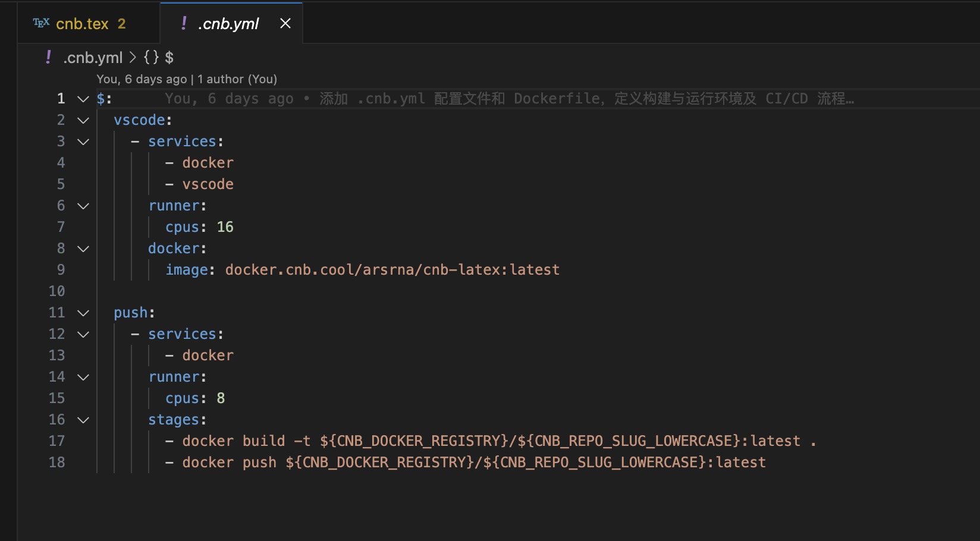This screenshot has width=980, height=541.
Task: Collapse push services on line 12
Action: [x=83, y=334]
